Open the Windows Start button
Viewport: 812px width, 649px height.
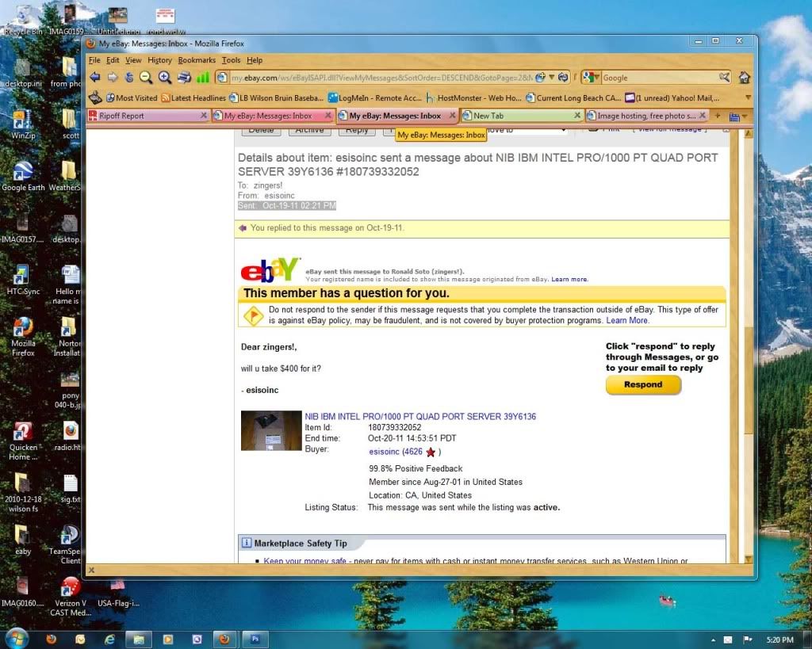pos(17,639)
